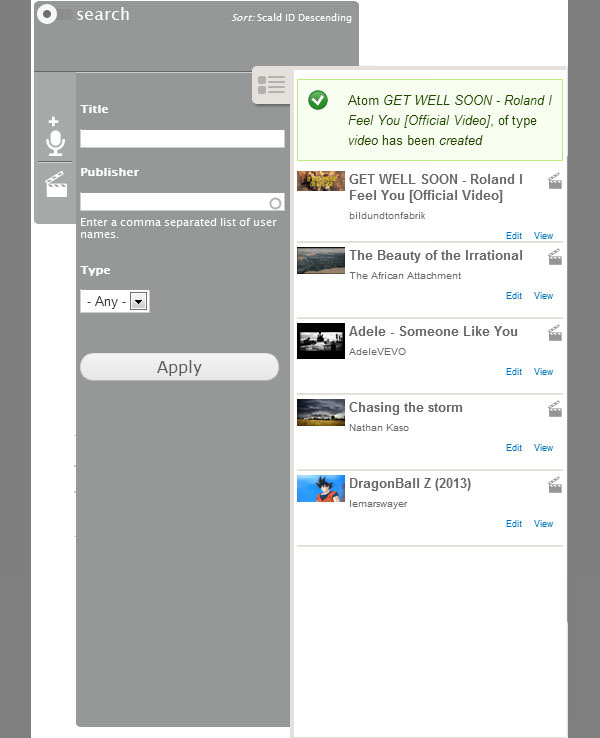The height and width of the screenshot is (738, 600).
Task: Click the video clapperboard sidebar icon
Action: point(56,184)
